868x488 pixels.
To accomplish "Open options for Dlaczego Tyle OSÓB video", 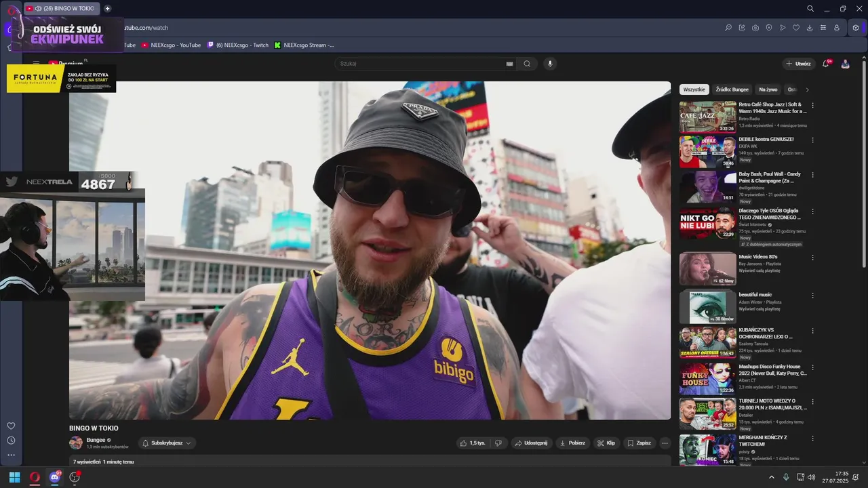I will coord(812,211).
